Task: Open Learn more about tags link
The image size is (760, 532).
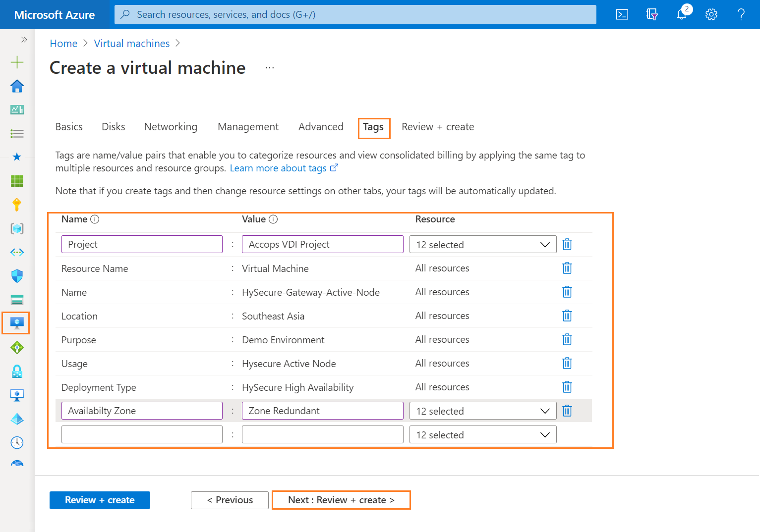Action: coord(284,168)
